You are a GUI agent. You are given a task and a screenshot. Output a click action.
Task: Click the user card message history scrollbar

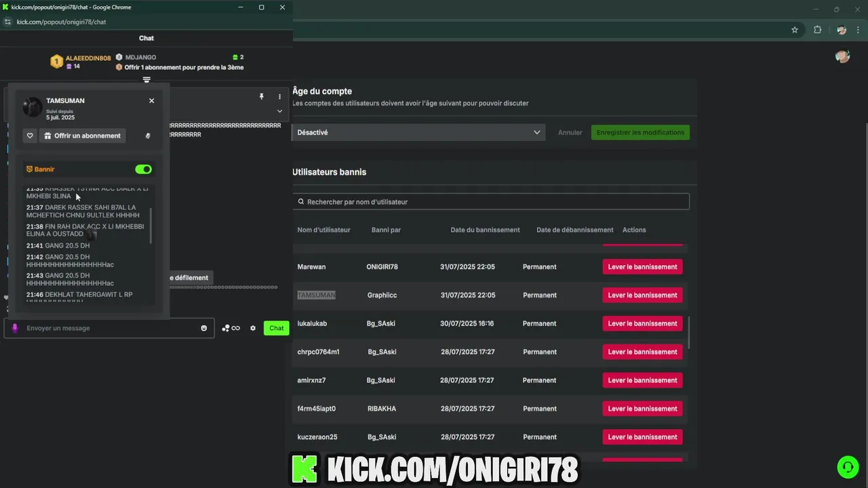(151, 226)
